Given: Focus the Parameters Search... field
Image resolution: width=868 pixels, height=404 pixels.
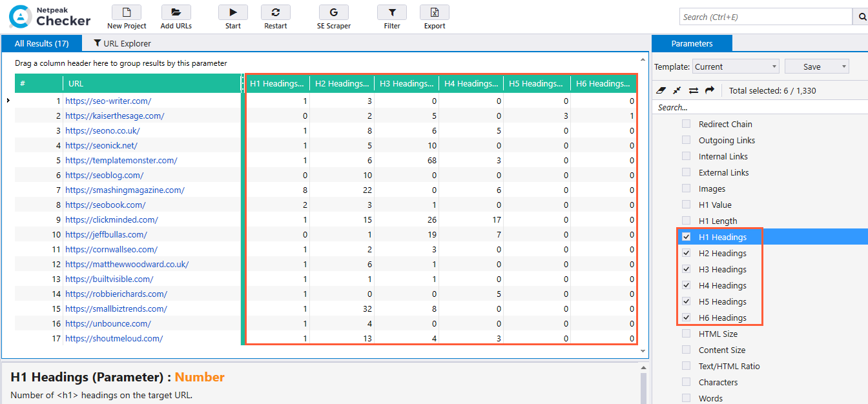Looking at the screenshot, I should pyautogui.click(x=759, y=107).
